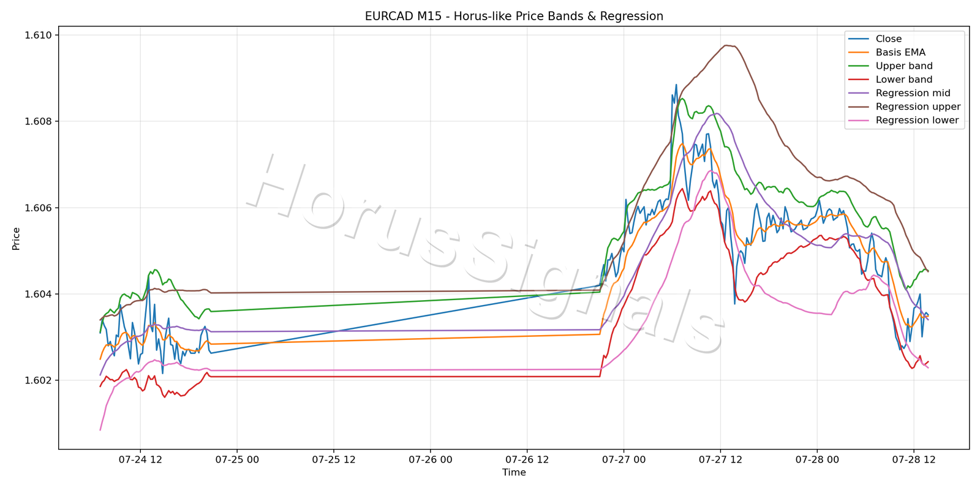This screenshot has height=490, width=980.
Task: Click the blue Close line swatch in legend
Action: [858, 39]
